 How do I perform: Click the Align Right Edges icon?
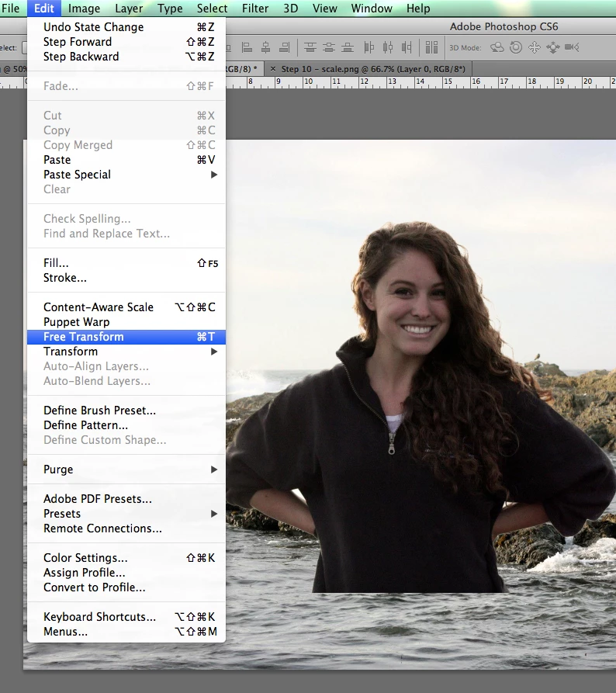(285, 47)
